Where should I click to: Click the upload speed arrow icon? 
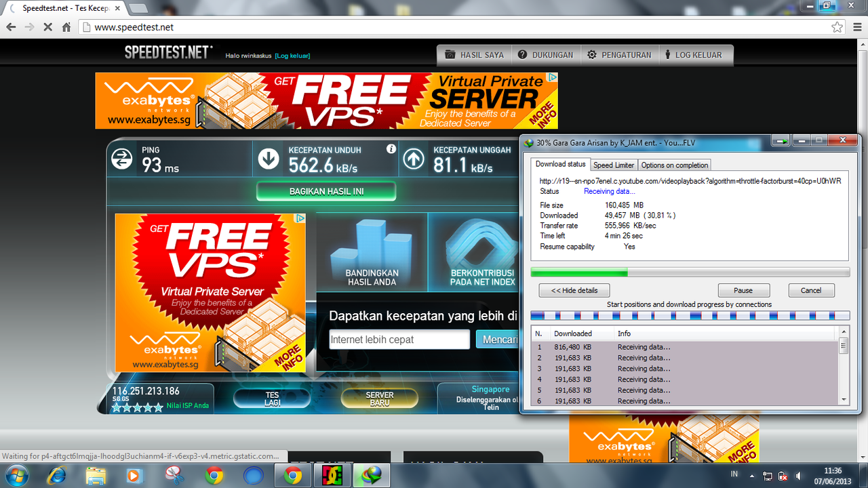click(x=414, y=159)
